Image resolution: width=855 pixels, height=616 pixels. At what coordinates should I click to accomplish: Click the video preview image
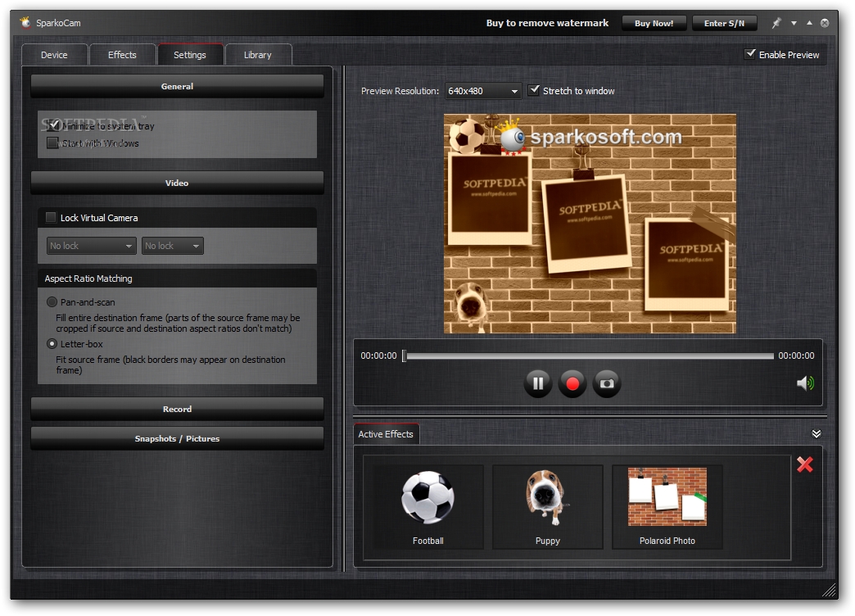(x=590, y=223)
